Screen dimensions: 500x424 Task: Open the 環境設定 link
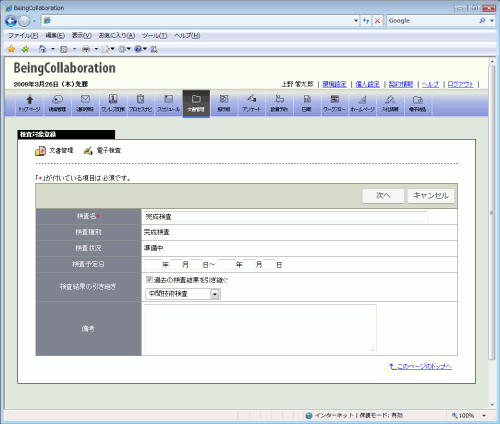[334, 84]
